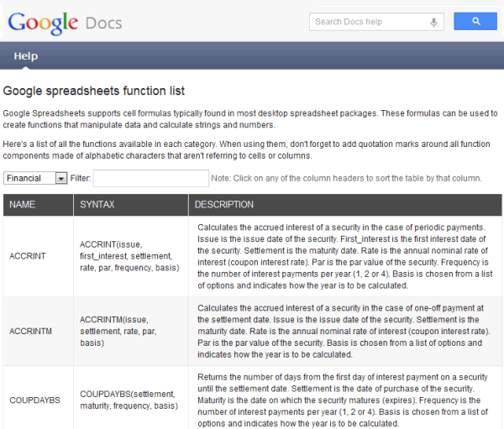The height and width of the screenshot is (429, 504).
Task: Click the Google logo
Action: click(x=43, y=23)
